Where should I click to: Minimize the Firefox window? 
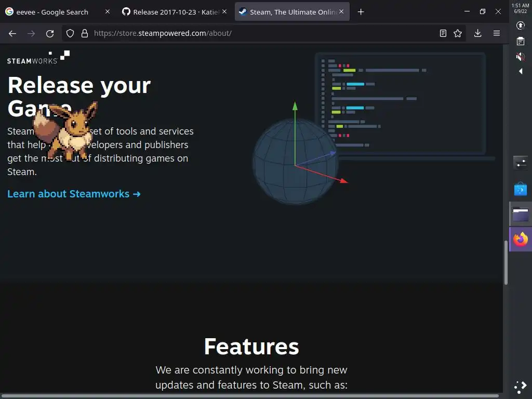[x=467, y=11]
